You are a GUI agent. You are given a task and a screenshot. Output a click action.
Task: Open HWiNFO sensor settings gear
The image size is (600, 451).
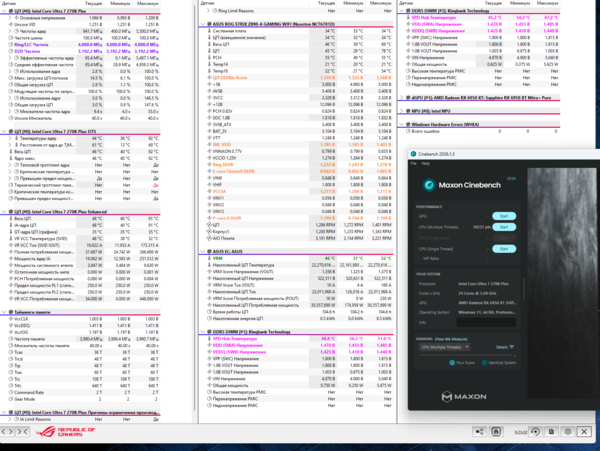coord(568,432)
